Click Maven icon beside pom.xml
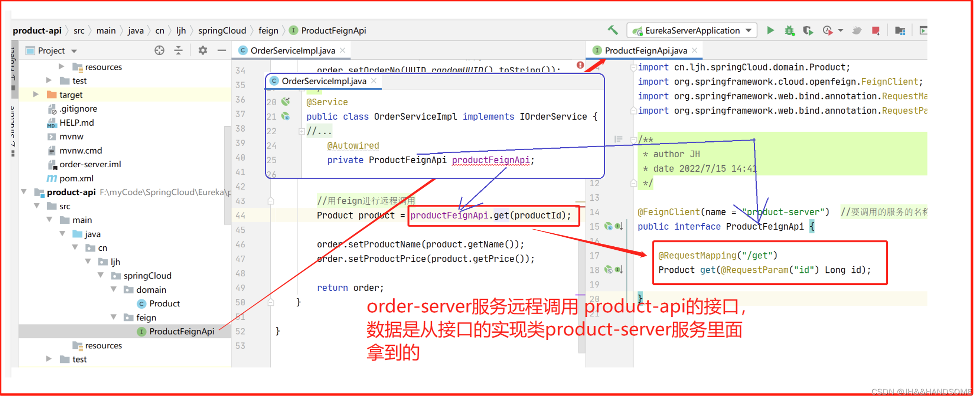 click(51, 178)
